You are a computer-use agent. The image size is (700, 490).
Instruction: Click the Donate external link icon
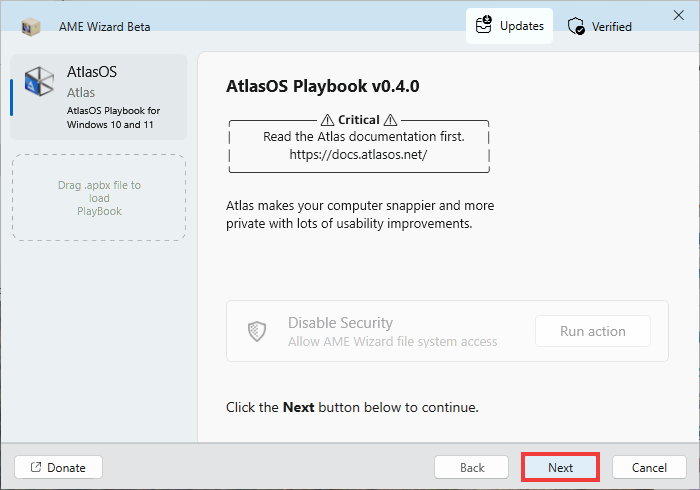(x=36, y=467)
